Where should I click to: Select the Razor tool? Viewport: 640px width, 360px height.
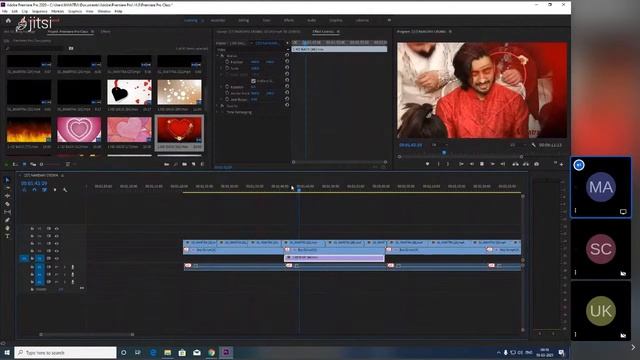click(7, 204)
